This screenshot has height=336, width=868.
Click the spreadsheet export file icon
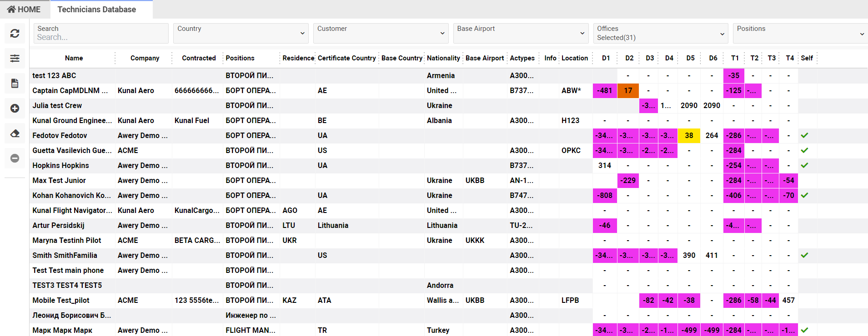click(15, 83)
